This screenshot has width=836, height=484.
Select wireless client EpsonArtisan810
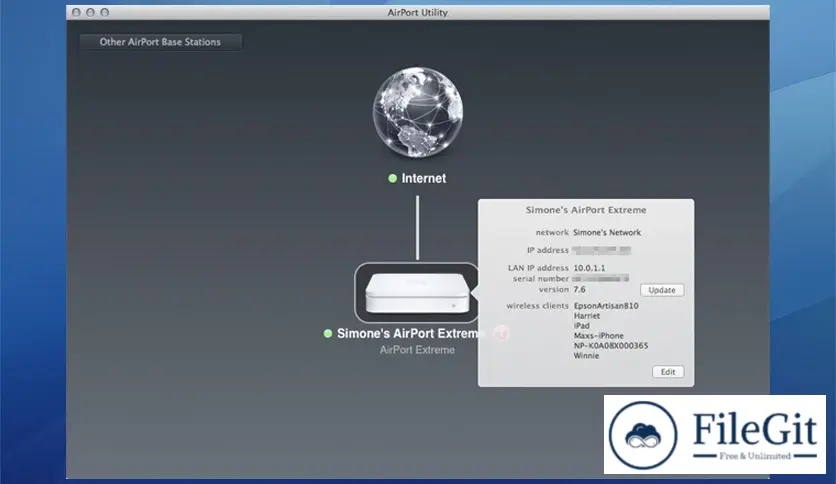coord(606,306)
